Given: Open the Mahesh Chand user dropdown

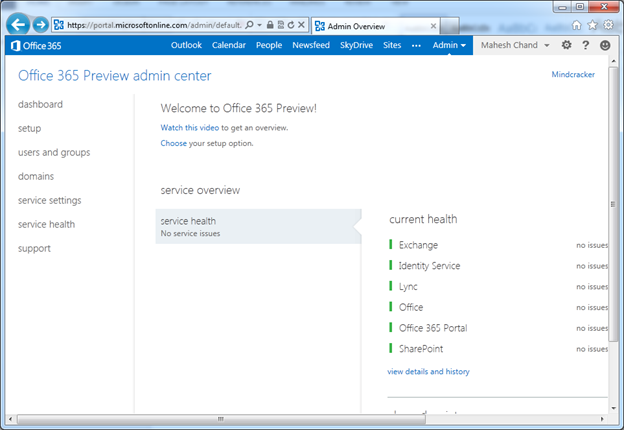Looking at the screenshot, I should tap(515, 45).
